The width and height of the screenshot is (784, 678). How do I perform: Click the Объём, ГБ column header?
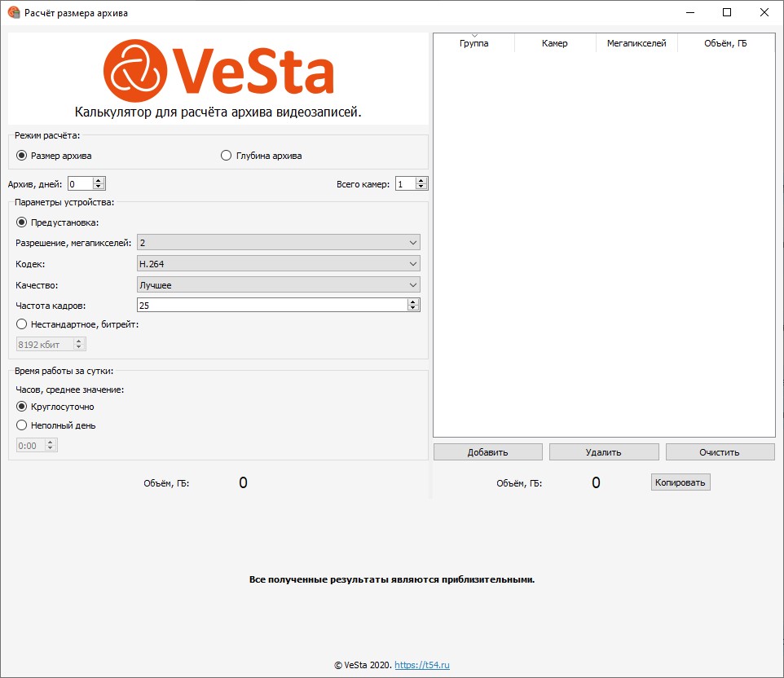coord(725,44)
